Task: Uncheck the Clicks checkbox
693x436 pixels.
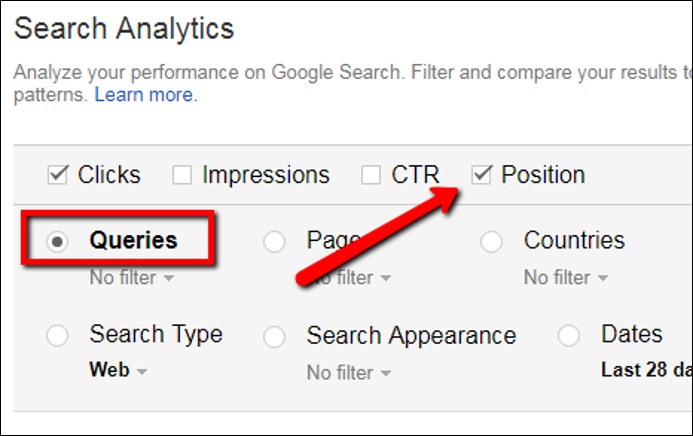Action: pyautogui.click(x=57, y=175)
